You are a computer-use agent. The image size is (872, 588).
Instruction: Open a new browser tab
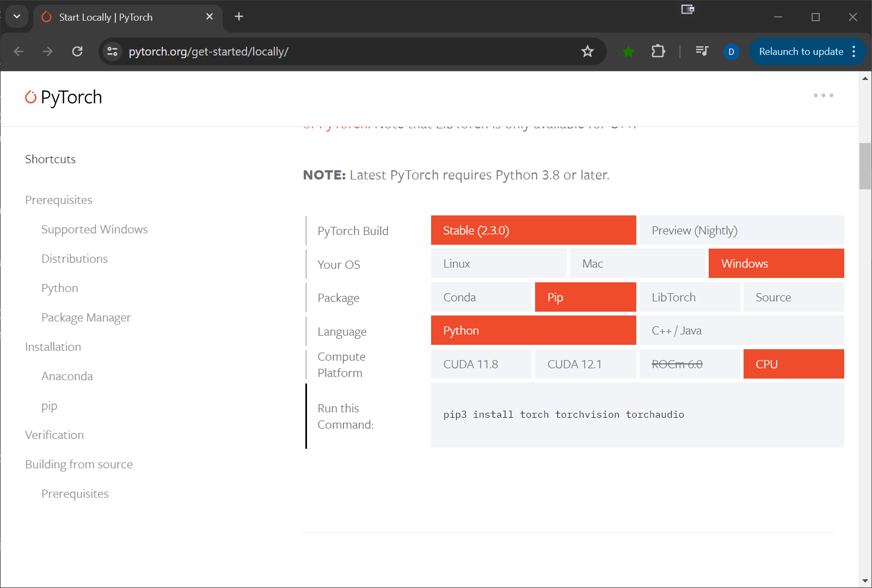pyautogui.click(x=239, y=17)
